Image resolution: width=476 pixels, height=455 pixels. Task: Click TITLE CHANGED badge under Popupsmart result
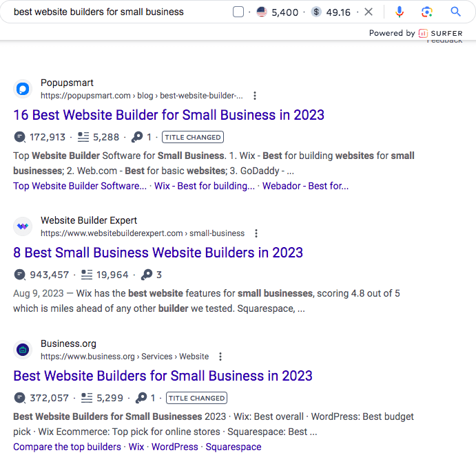point(193,137)
